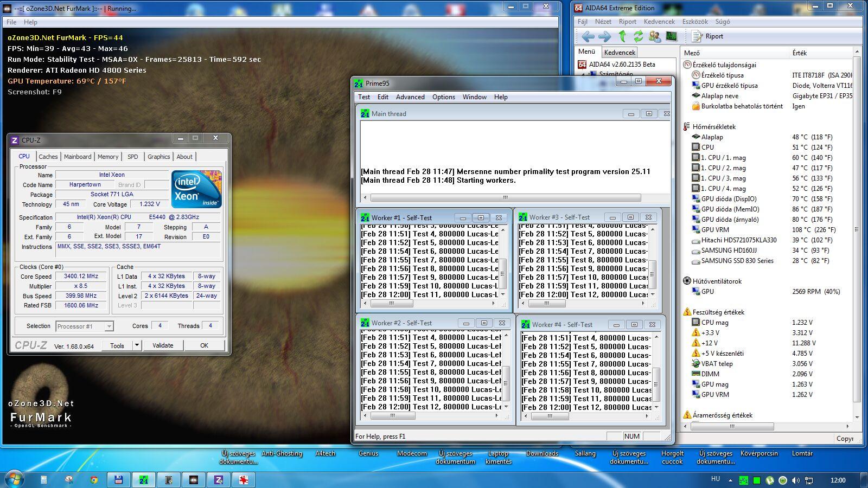Switch to CPU-Z Graphics tab

pos(159,157)
